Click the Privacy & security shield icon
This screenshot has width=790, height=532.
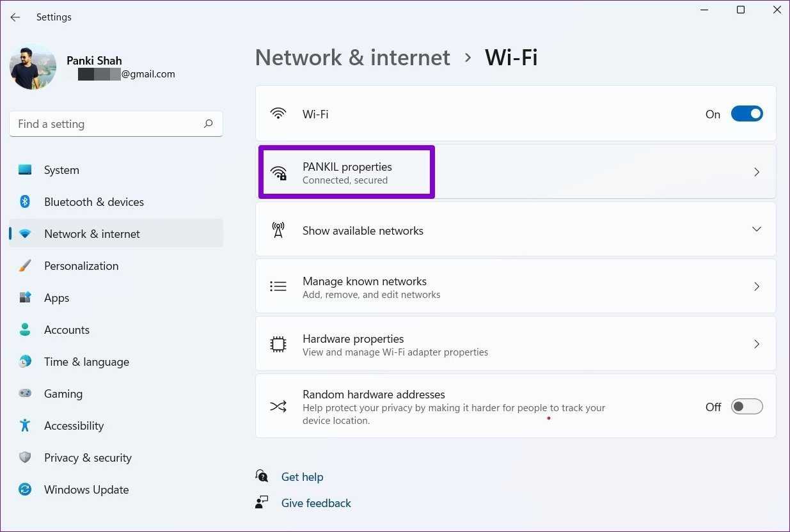point(25,458)
